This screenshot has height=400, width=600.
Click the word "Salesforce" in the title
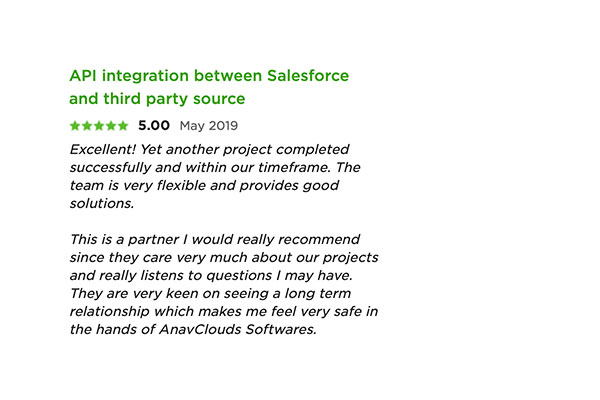[x=308, y=76]
